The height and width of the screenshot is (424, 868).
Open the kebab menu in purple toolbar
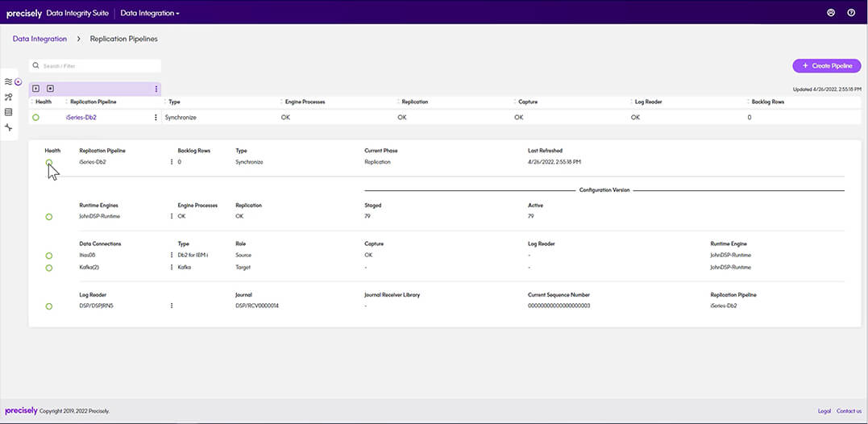pyautogui.click(x=156, y=89)
